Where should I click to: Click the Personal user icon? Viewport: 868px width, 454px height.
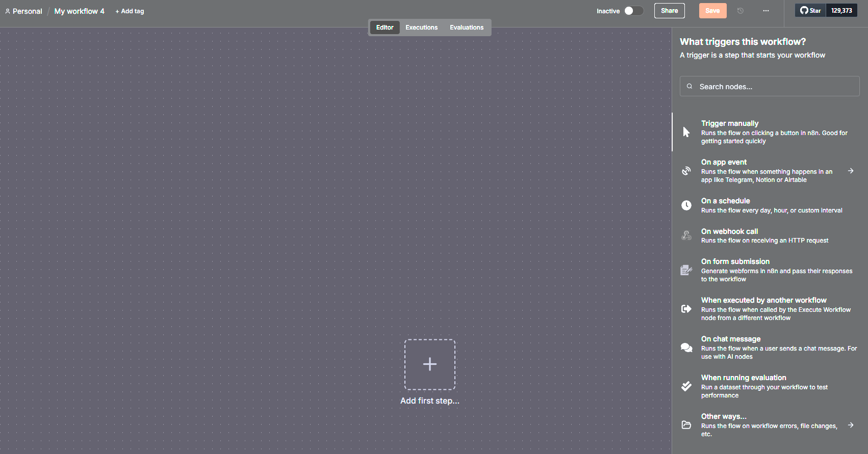[8, 11]
